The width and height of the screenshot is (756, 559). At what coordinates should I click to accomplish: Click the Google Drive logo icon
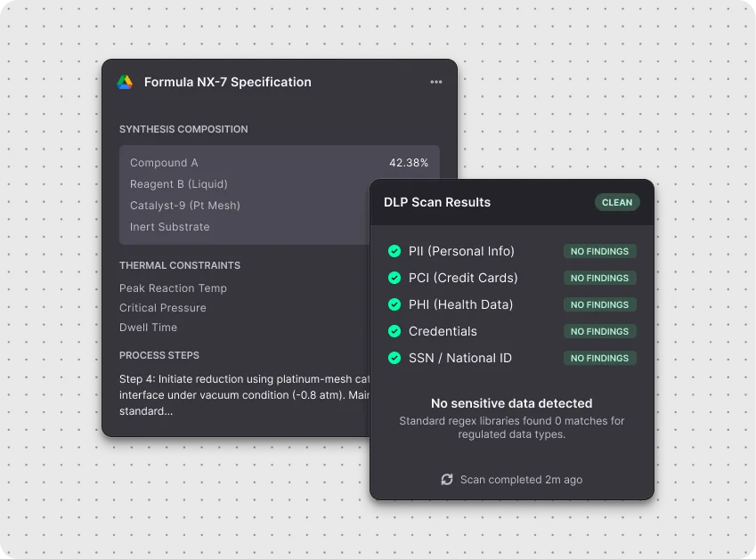(125, 82)
